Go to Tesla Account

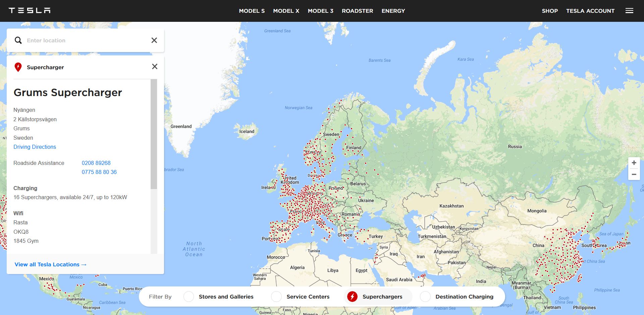[590, 11]
